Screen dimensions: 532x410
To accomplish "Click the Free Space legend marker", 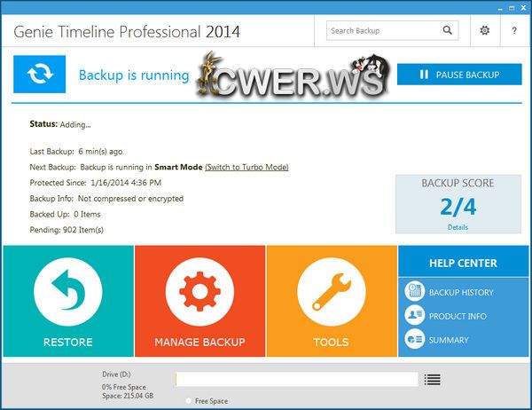I will click(x=189, y=401).
